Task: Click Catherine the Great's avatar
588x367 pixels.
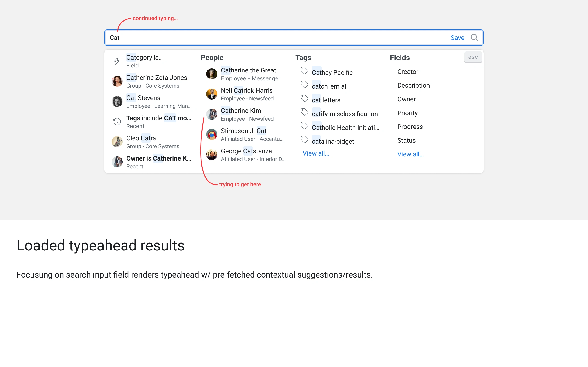Action: (x=212, y=74)
